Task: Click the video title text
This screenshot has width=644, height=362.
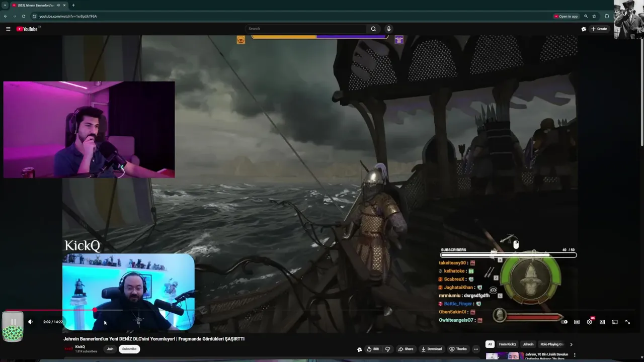Action: pos(154,339)
